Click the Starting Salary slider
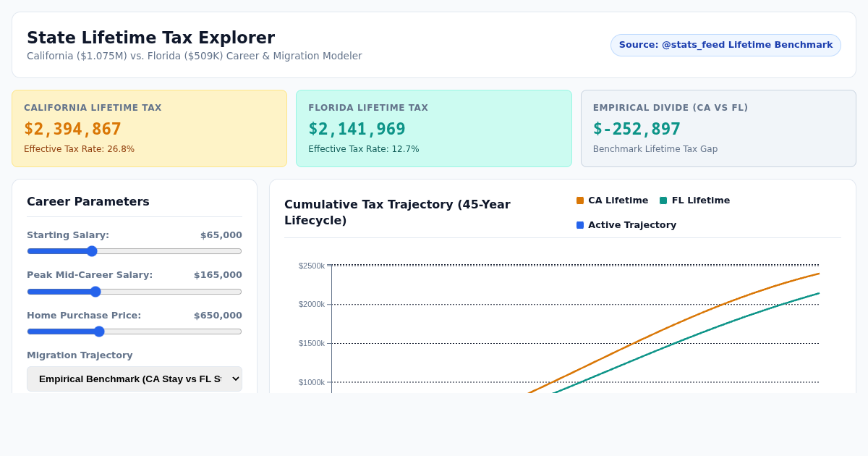Viewport: 868px width, 456px height. click(135, 251)
